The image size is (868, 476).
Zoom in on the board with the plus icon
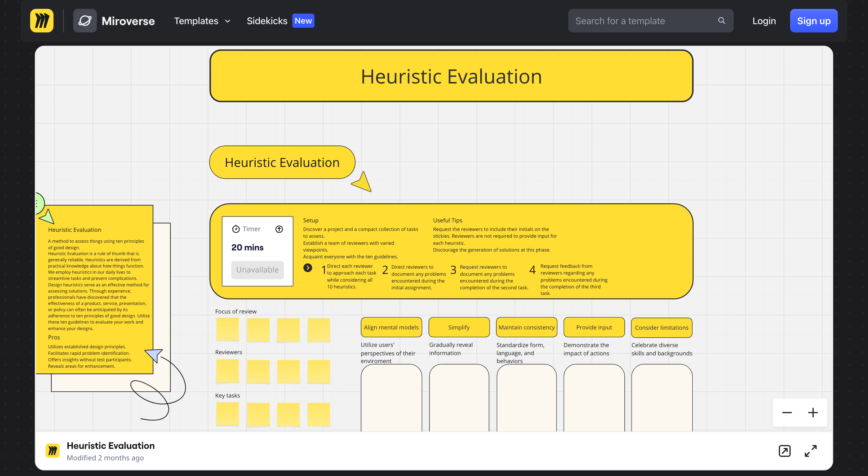coord(813,412)
